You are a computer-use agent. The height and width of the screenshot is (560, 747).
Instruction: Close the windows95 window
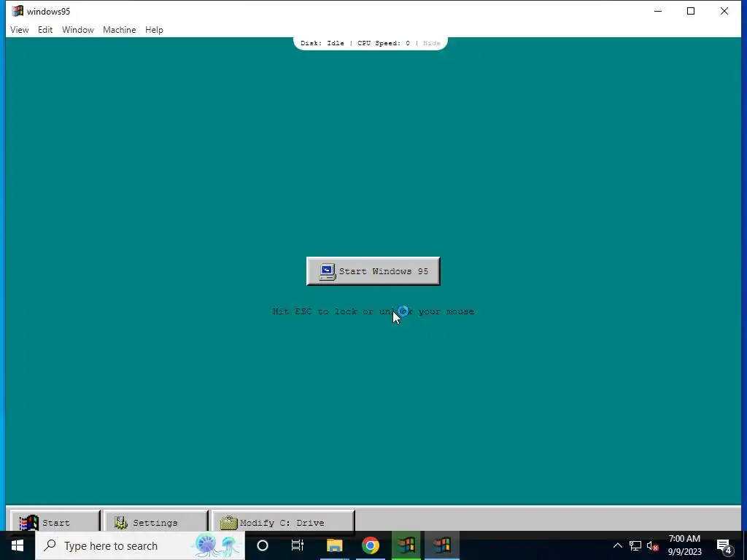(x=724, y=11)
